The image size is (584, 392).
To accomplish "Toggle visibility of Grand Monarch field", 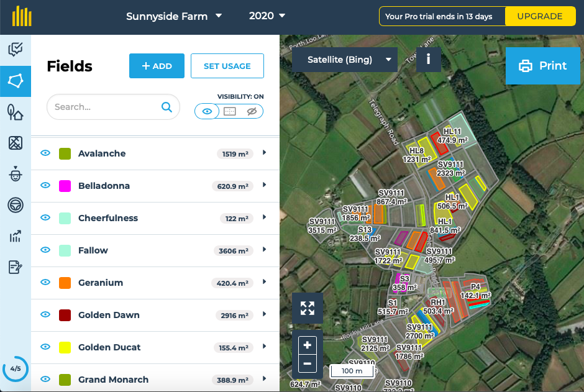I will coord(45,379).
